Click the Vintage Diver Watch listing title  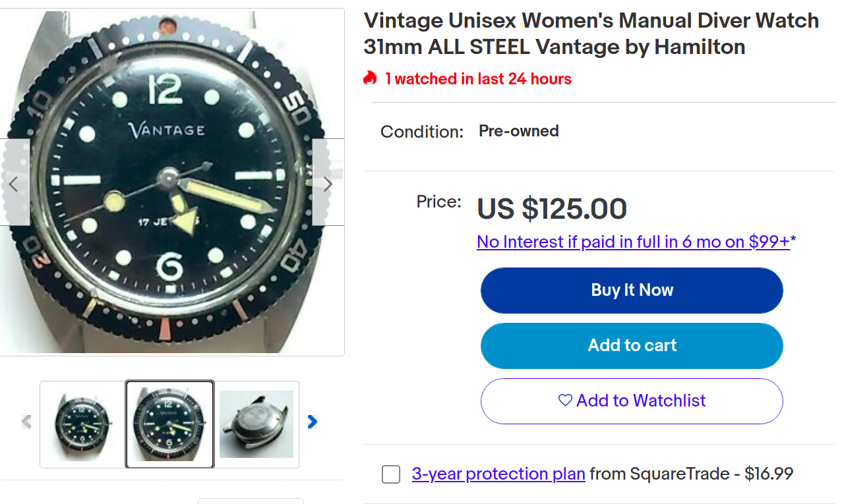pyautogui.click(x=591, y=34)
